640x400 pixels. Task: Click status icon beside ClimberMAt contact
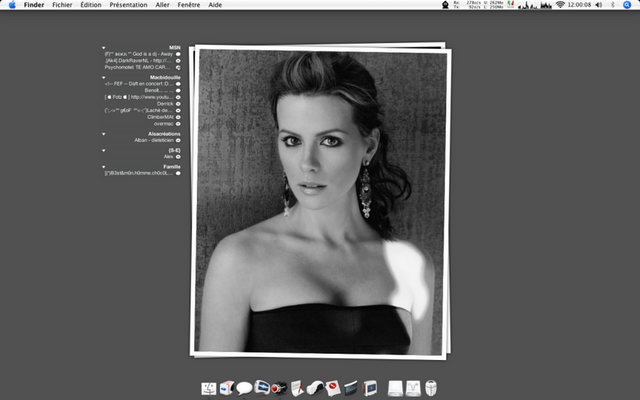pyautogui.click(x=178, y=117)
